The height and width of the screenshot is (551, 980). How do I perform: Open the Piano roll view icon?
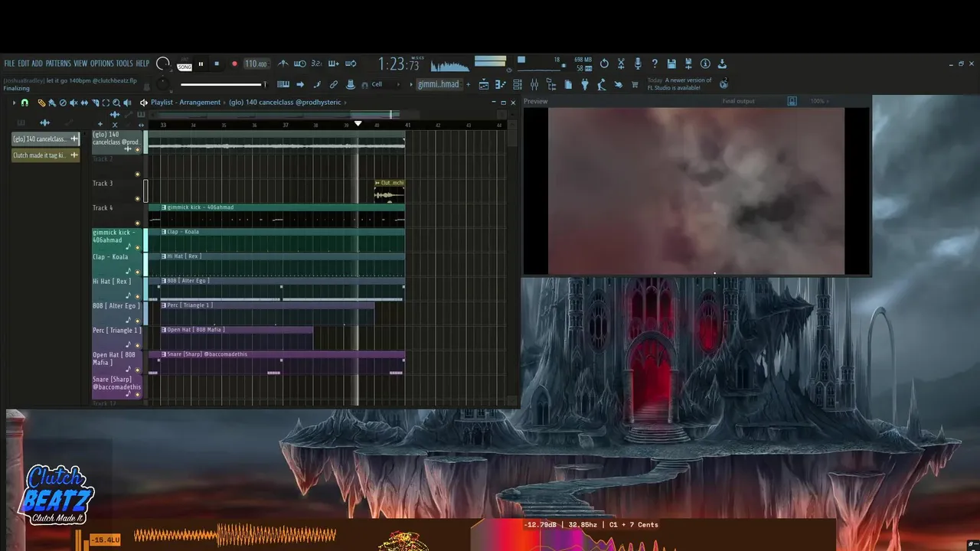501,84
